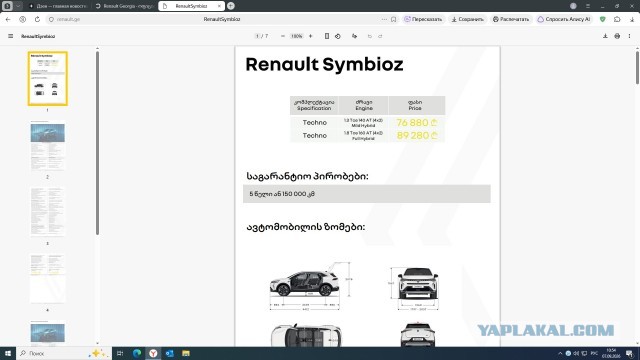Open browser downloads panel
640x360 pixels.
[x=632, y=19]
